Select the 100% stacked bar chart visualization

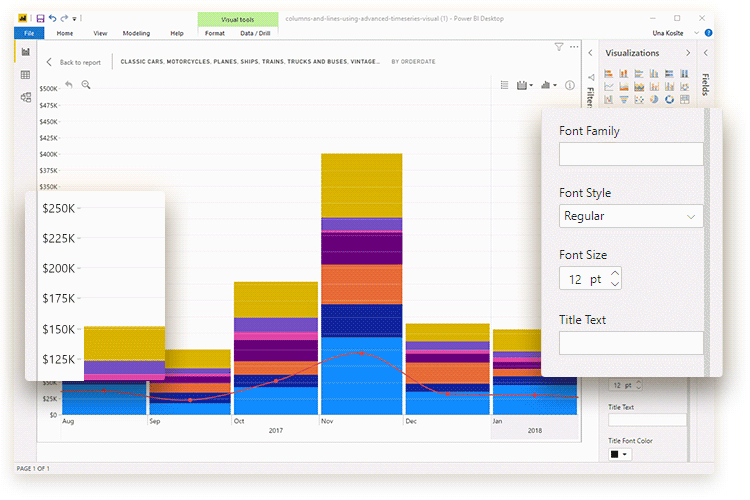tap(670, 73)
